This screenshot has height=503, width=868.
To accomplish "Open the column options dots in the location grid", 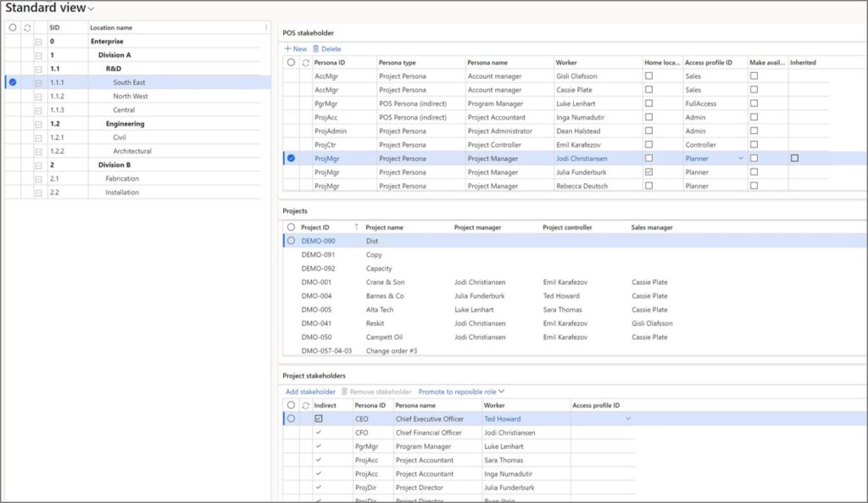I will click(266, 28).
